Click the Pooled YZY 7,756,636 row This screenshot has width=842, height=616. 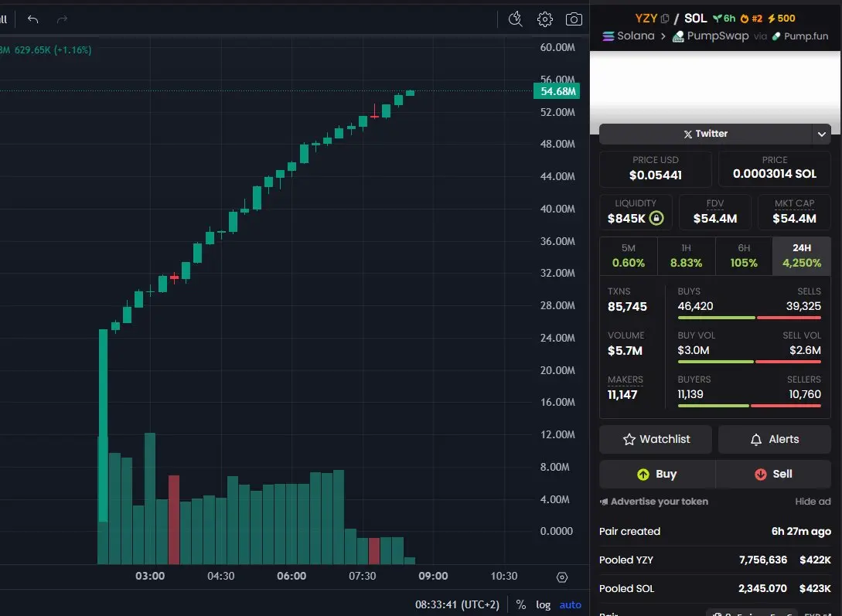(714, 560)
